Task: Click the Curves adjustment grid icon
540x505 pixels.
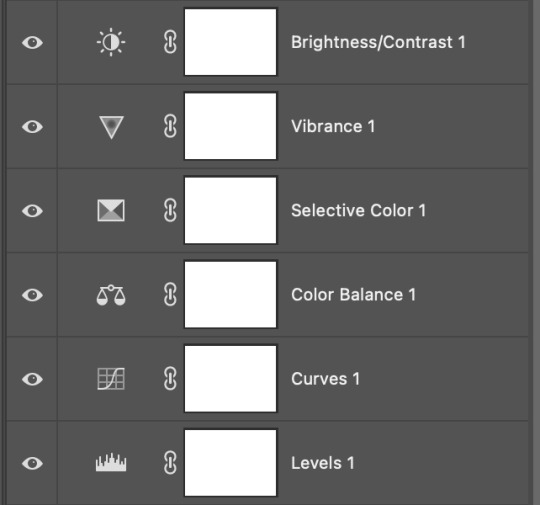Action: pos(111,379)
